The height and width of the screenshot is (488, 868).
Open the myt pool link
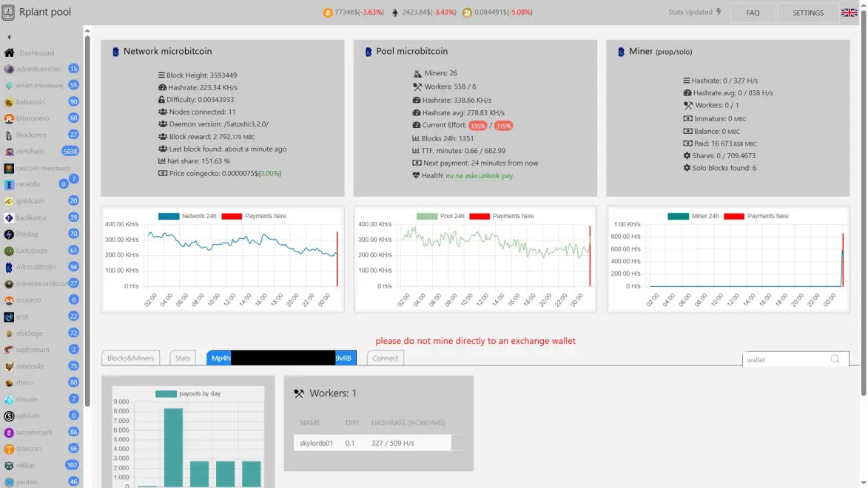tap(22, 317)
